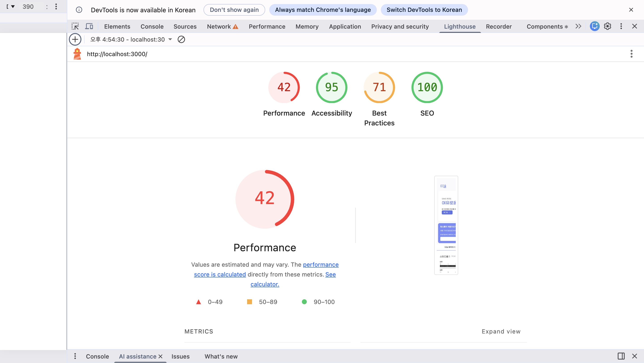Click Switch DevTools to Korean button
Image resolution: width=644 pixels, height=363 pixels.
tap(424, 10)
